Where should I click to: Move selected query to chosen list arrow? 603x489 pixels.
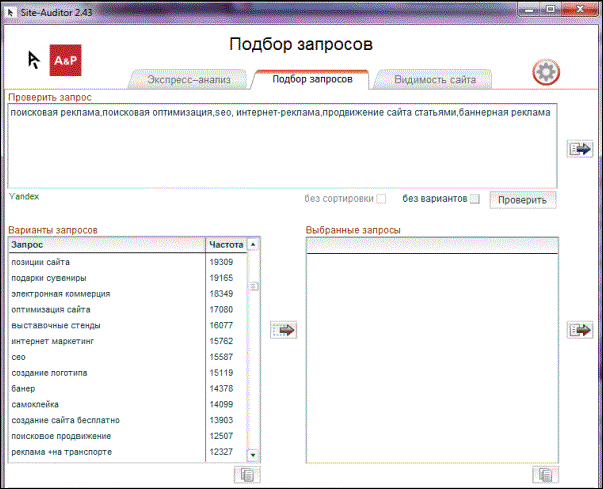pos(285,329)
